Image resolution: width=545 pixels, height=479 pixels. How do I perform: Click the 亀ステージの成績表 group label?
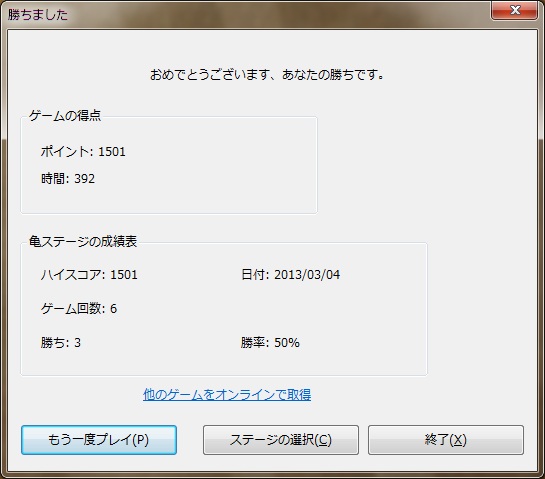click(x=83, y=241)
